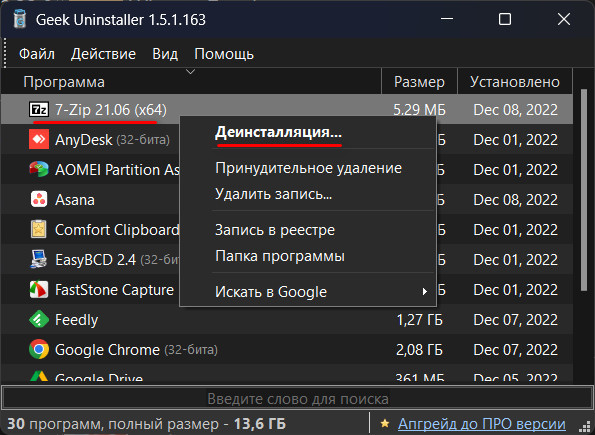
Task: Sort by the Установлено column header
Action: coord(515,82)
